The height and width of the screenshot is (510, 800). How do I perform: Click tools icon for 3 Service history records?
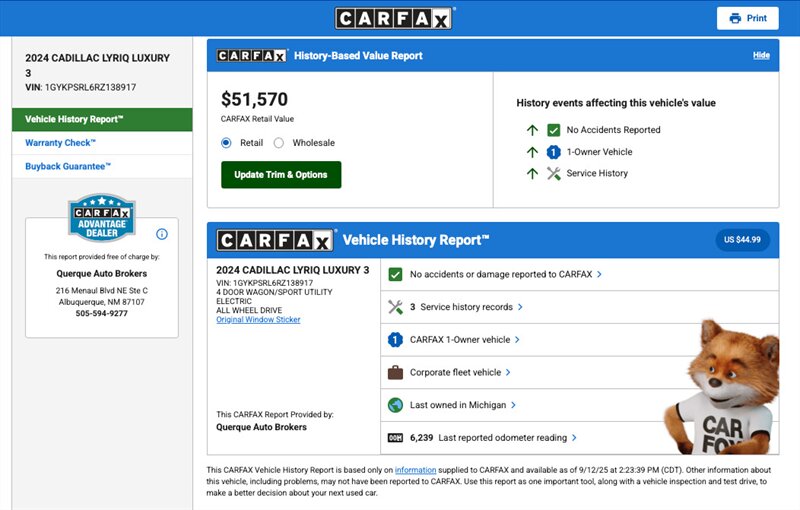[395, 307]
